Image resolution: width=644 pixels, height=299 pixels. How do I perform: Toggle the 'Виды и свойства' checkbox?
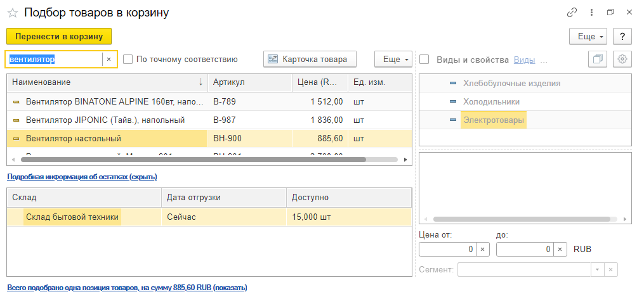click(x=424, y=60)
